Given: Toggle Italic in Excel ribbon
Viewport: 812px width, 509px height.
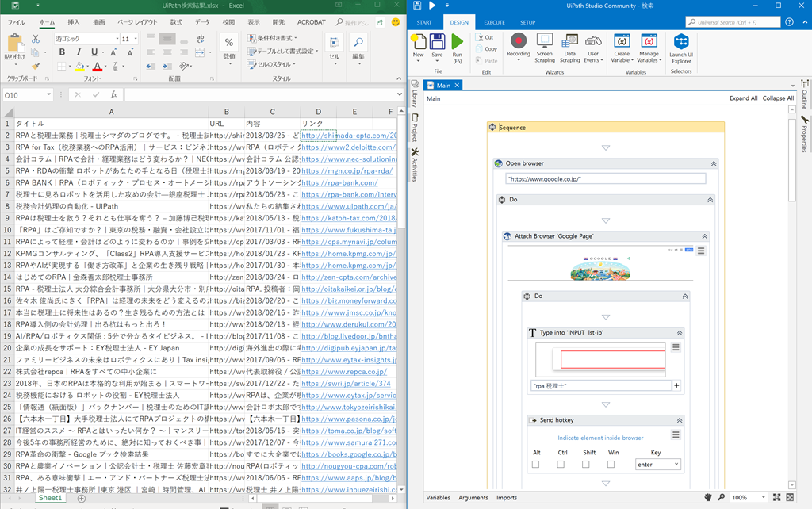Looking at the screenshot, I should pyautogui.click(x=79, y=52).
